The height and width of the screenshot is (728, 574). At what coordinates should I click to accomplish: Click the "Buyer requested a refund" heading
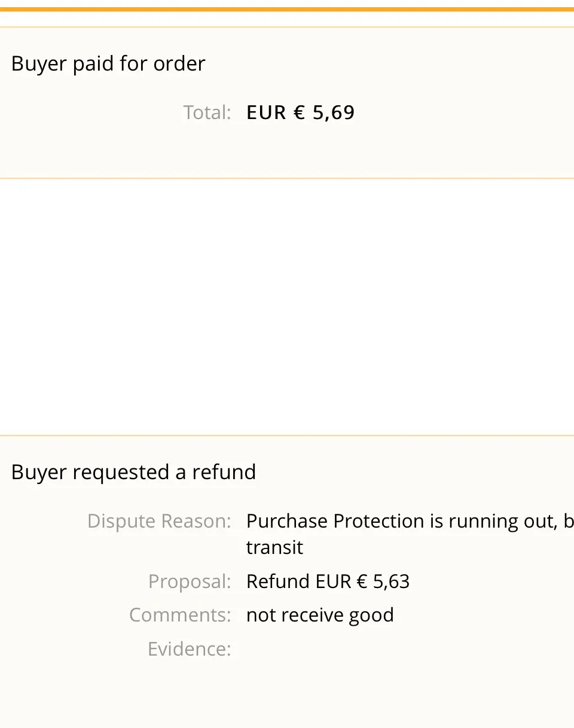(x=133, y=472)
